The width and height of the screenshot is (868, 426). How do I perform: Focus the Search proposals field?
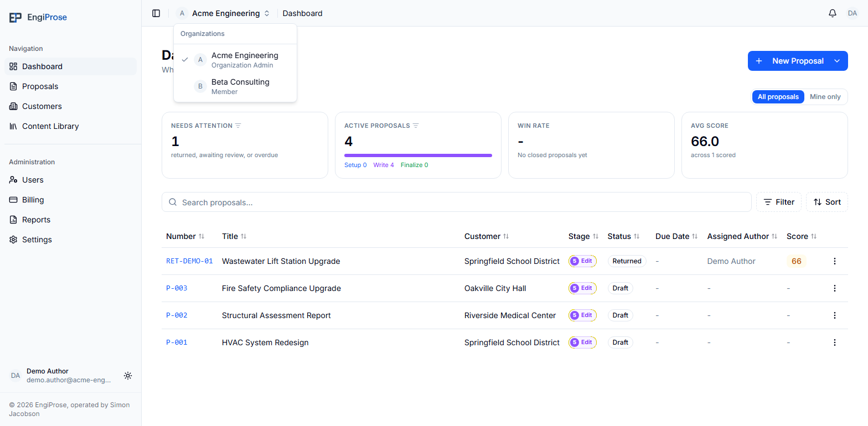click(x=456, y=202)
